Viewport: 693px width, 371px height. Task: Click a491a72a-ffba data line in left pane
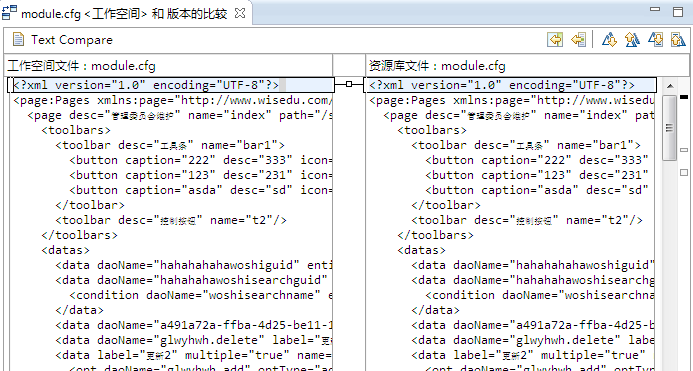[194, 325]
